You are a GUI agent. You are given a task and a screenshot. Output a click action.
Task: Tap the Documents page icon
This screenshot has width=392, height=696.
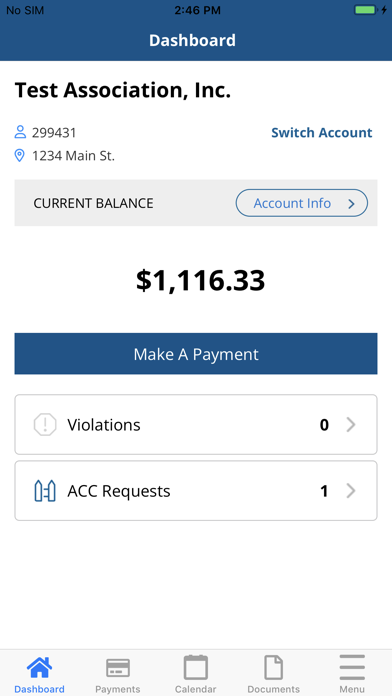pos(273,667)
